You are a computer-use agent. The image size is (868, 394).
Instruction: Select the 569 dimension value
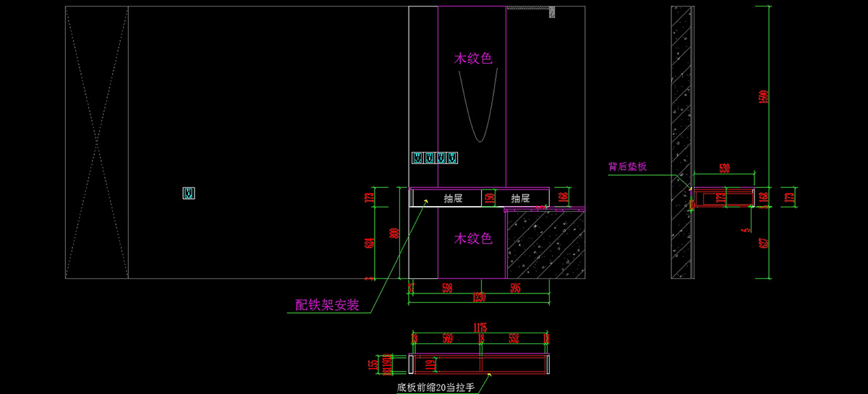[x=447, y=337]
